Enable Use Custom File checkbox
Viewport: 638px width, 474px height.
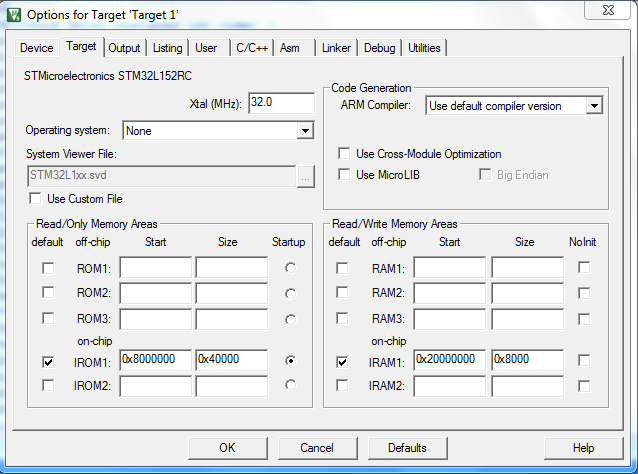[x=35, y=199]
